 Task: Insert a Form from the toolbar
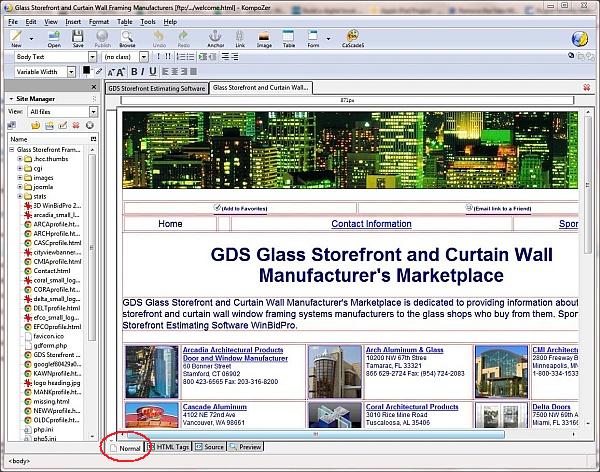point(313,39)
